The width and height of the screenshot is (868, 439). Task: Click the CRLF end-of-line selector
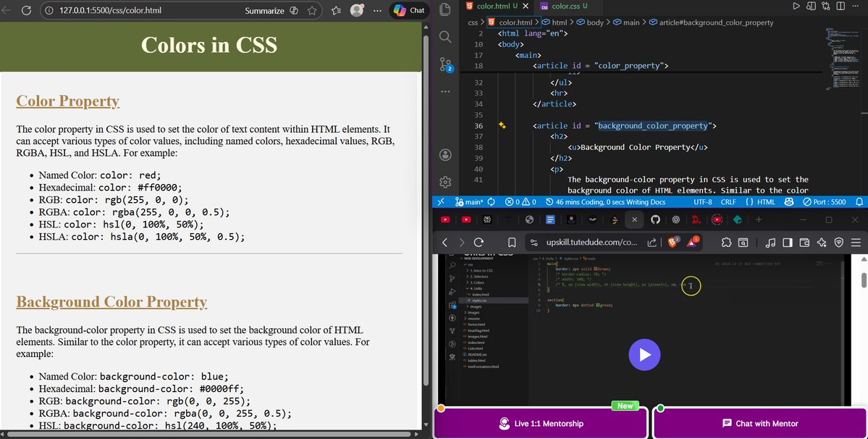[x=728, y=202]
